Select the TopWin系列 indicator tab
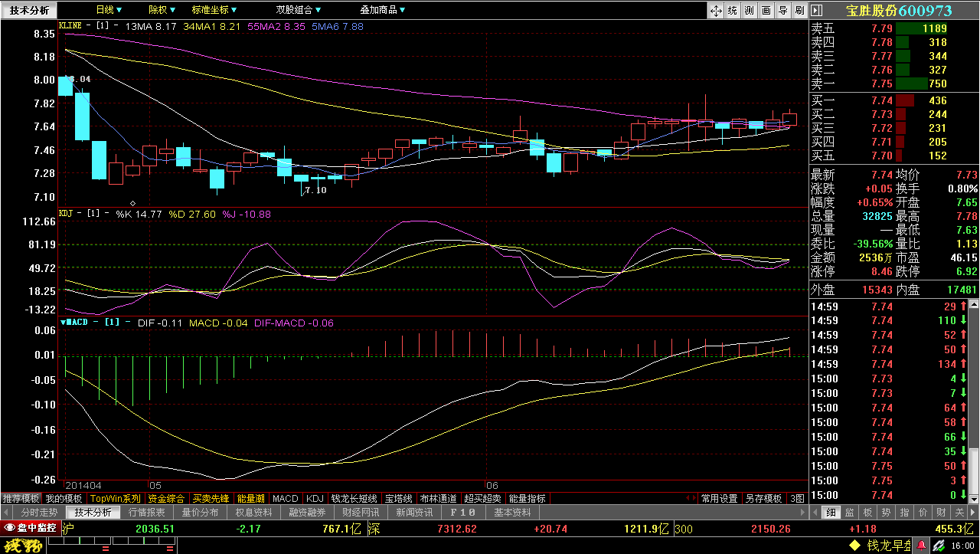 (116, 498)
